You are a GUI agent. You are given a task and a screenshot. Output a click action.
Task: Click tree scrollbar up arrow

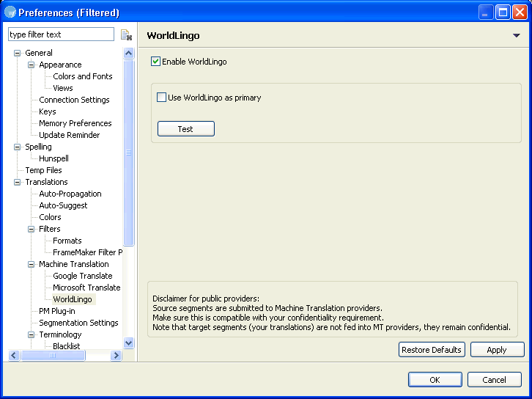point(128,53)
